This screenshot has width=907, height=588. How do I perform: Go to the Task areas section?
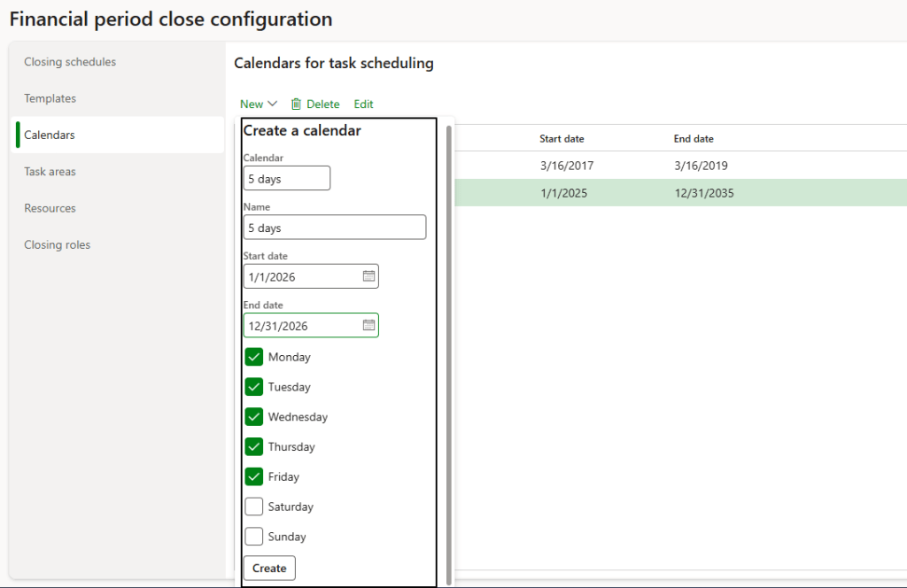click(50, 172)
